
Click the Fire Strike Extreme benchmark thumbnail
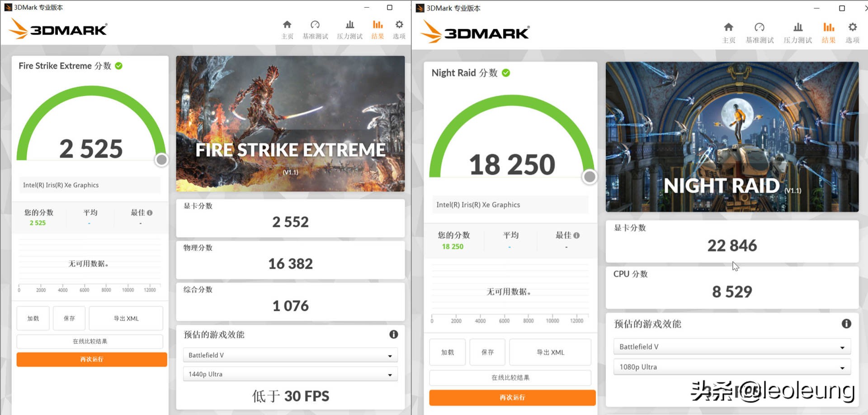click(x=290, y=124)
